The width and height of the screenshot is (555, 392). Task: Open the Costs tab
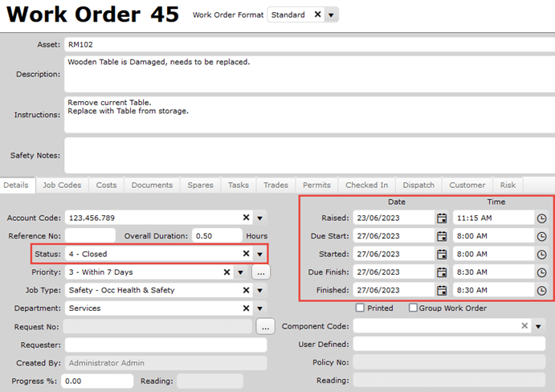pos(106,186)
